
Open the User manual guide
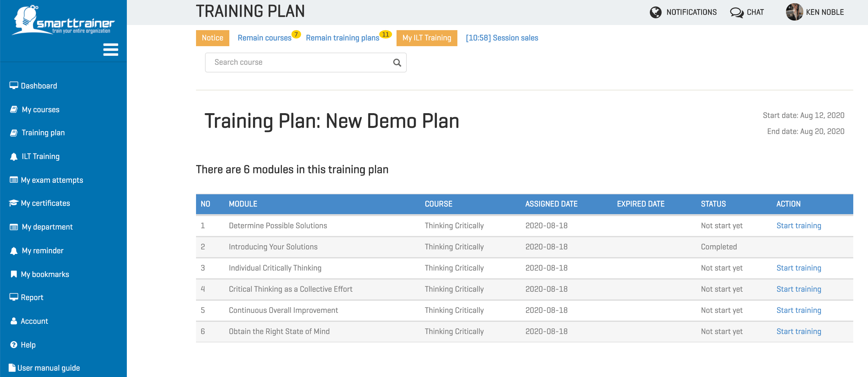(x=48, y=368)
